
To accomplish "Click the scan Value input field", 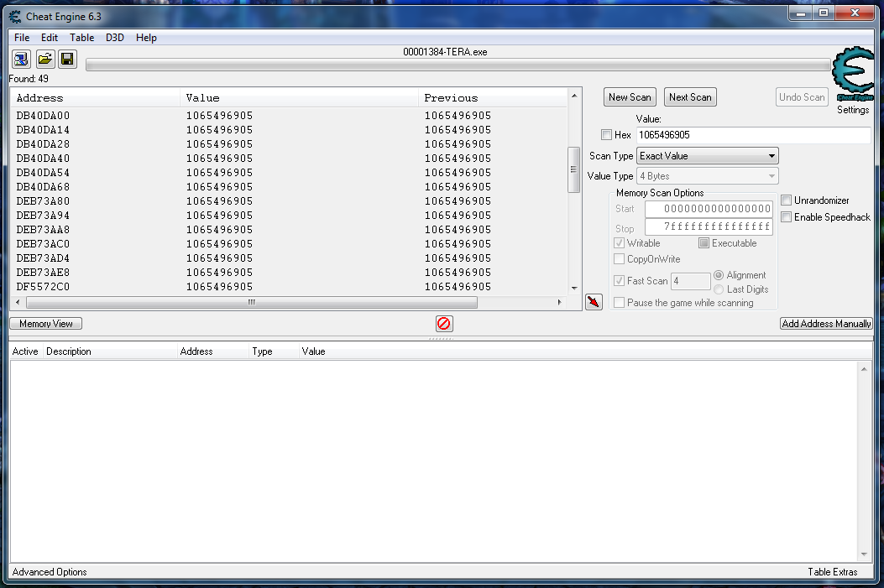I will (x=752, y=135).
